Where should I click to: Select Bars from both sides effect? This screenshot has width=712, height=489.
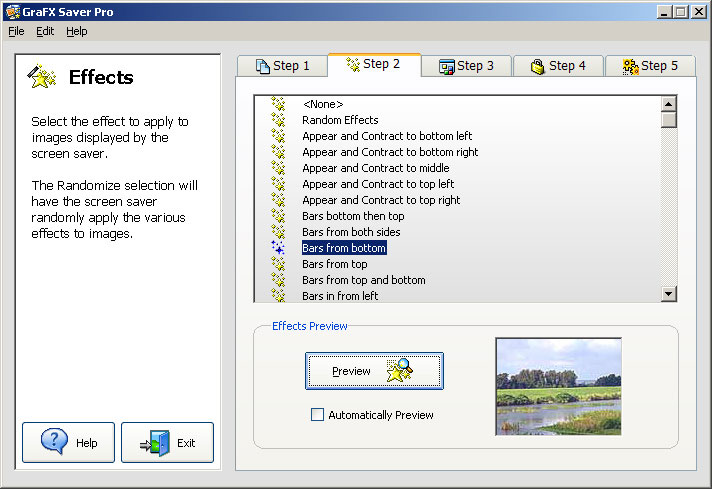[x=351, y=232]
